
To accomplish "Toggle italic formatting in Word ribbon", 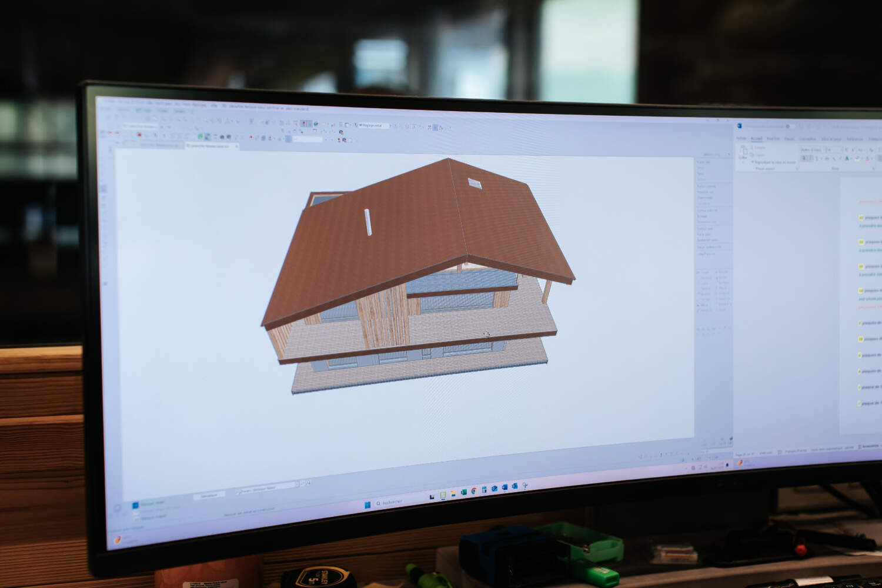I will 810,158.
